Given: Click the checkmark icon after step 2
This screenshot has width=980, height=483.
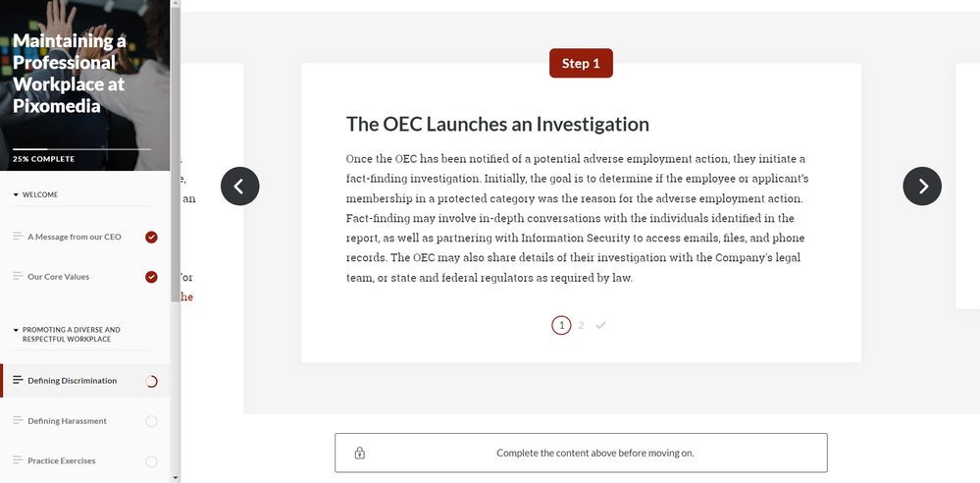Looking at the screenshot, I should (600, 325).
